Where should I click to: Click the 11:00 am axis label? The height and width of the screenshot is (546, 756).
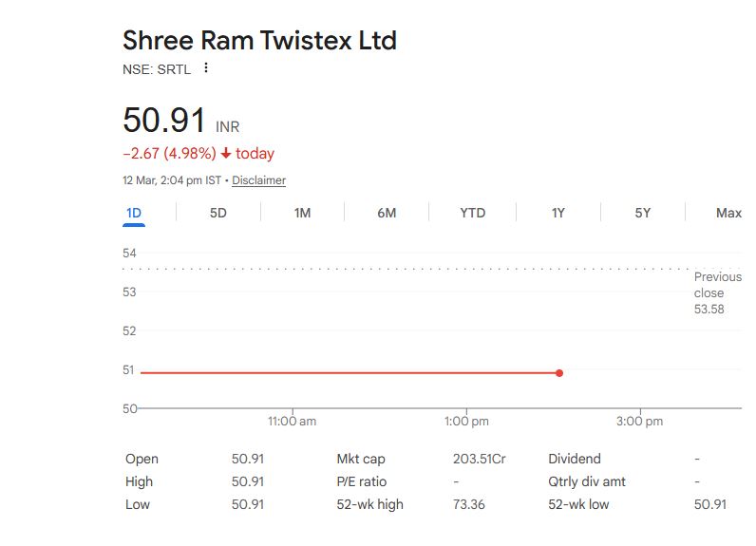click(x=292, y=421)
